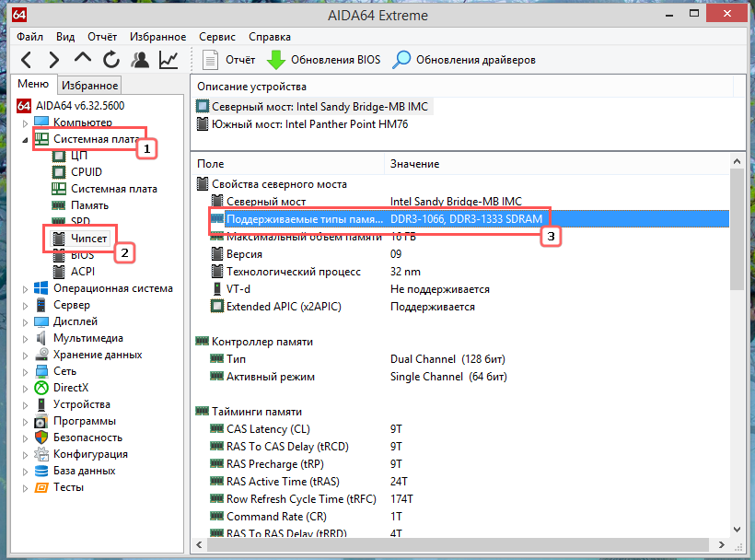
Task: Open the Вид menu
Action: point(65,37)
